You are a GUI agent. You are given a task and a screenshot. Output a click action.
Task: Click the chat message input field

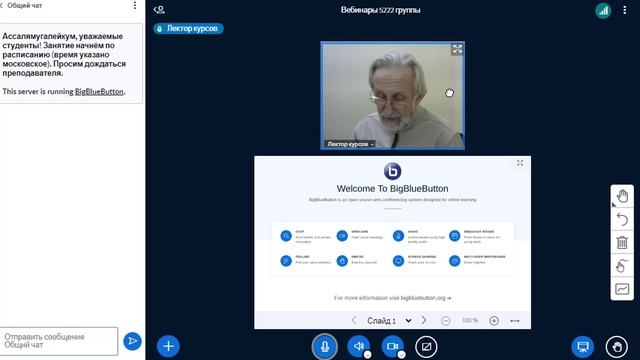59,341
